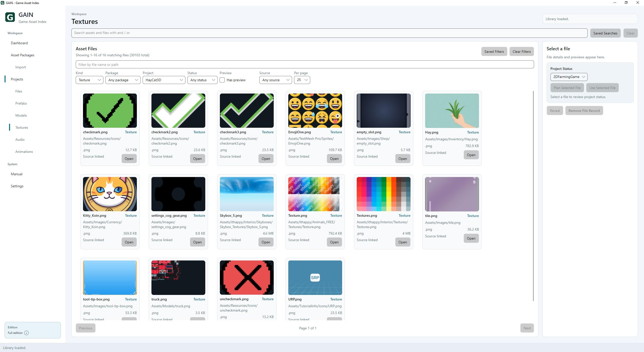644x352 pixels.
Task: Select the tile.png thumbnail
Action: click(x=452, y=194)
